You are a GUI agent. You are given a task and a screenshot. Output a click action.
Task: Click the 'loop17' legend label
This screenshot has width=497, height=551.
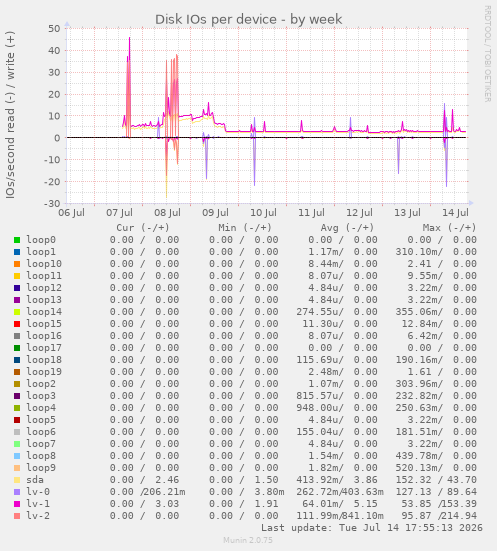44,348
